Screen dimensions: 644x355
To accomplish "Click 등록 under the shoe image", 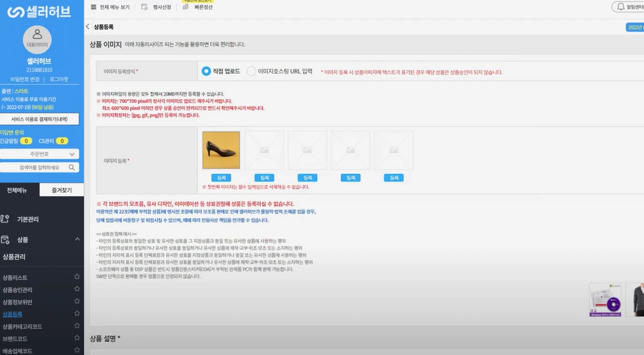I will pos(221,177).
